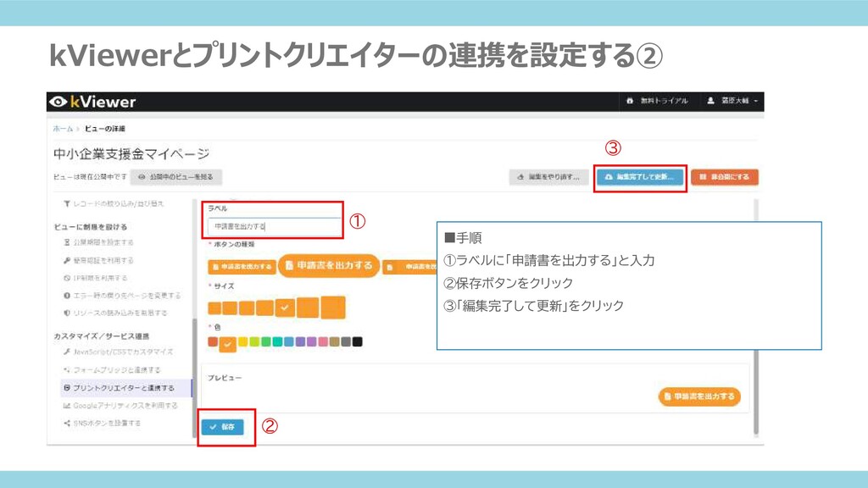Click the hourglass icon for 公開期間を設定する
The width and height of the screenshot is (868, 488).
point(66,242)
